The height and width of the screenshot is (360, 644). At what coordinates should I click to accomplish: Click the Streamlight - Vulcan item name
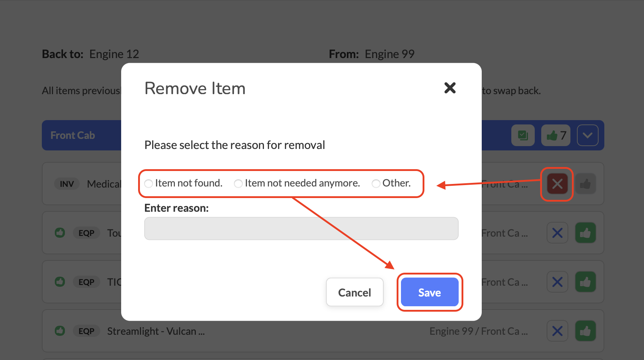tap(156, 331)
